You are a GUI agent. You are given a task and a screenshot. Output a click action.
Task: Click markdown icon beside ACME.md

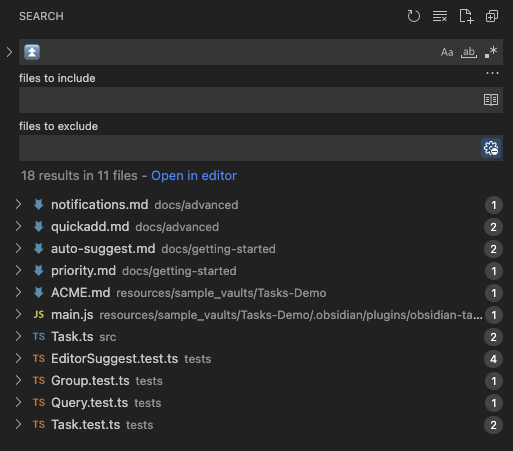pos(39,293)
